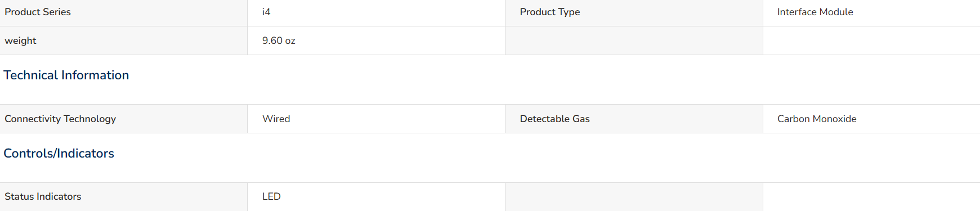Select the Wired connectivity value

(x=276, y=119)
